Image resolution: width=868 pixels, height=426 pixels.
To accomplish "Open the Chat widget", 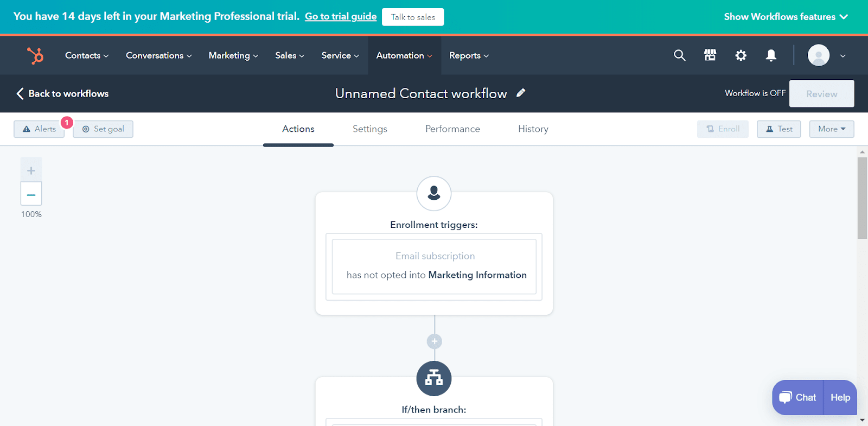I will pos(797,398).
